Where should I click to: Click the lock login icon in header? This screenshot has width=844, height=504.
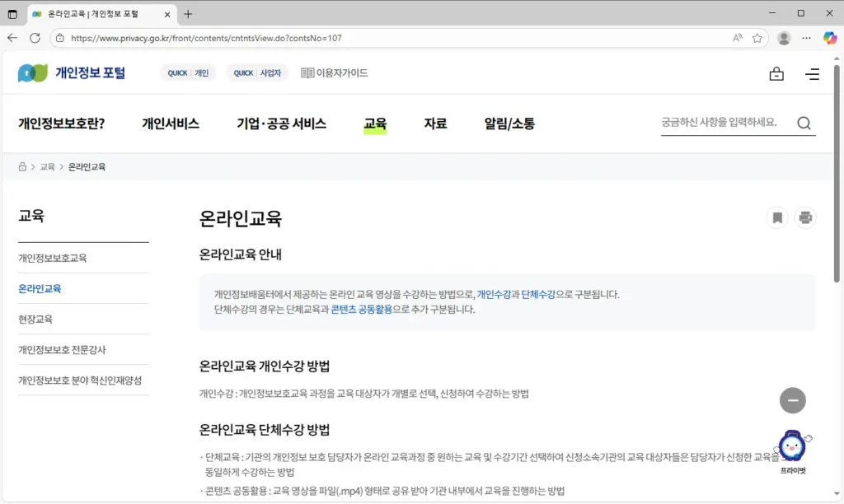pyautogui.click(x=776, y=74)
